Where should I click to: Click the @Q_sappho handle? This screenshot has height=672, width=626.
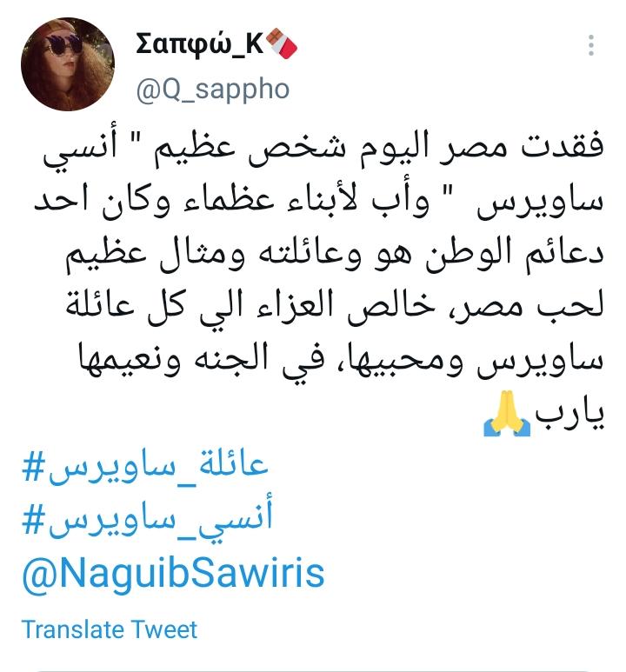coord(213,90)
